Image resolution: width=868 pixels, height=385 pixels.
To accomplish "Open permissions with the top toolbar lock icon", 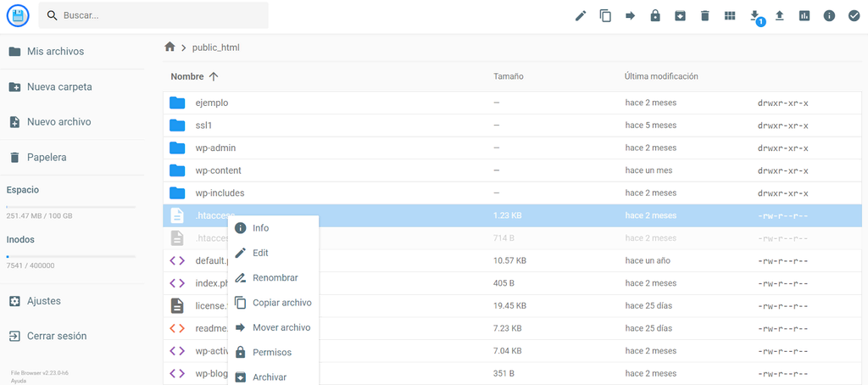I will 655,16.
